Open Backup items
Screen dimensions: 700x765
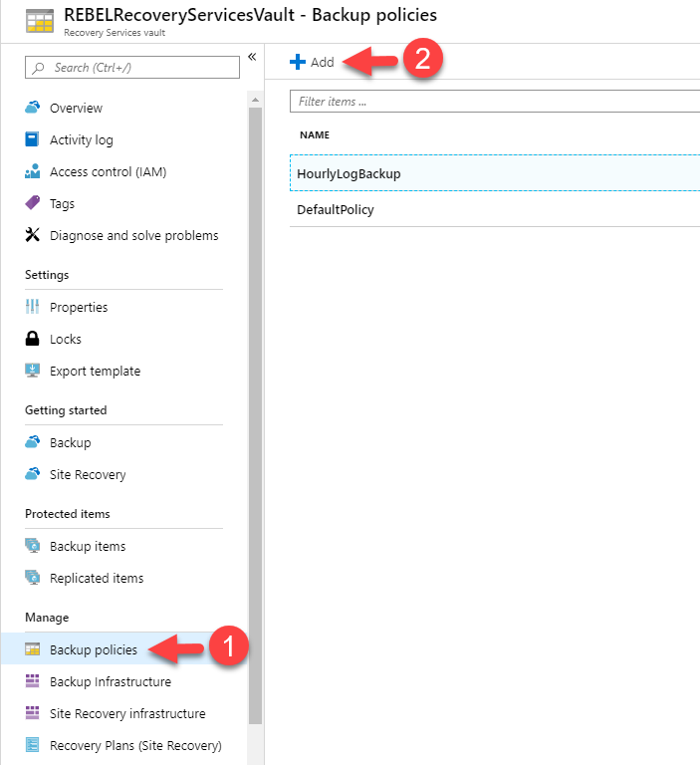pos(88,547)
